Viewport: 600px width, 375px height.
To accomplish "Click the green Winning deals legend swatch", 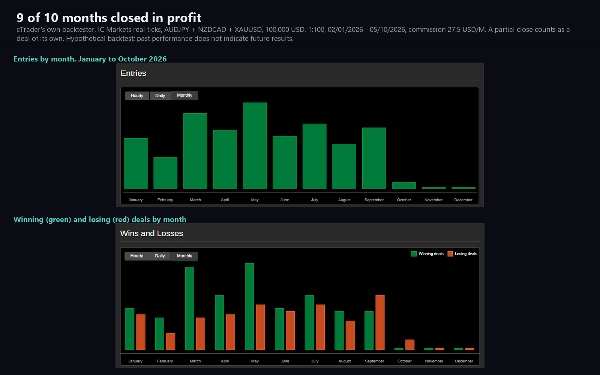I will [414, 254].
